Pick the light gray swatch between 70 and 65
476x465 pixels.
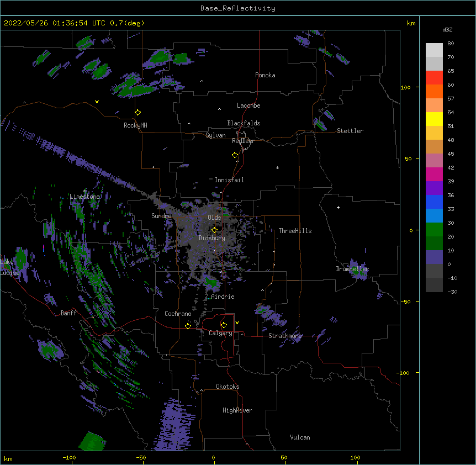tap(434, 64)
